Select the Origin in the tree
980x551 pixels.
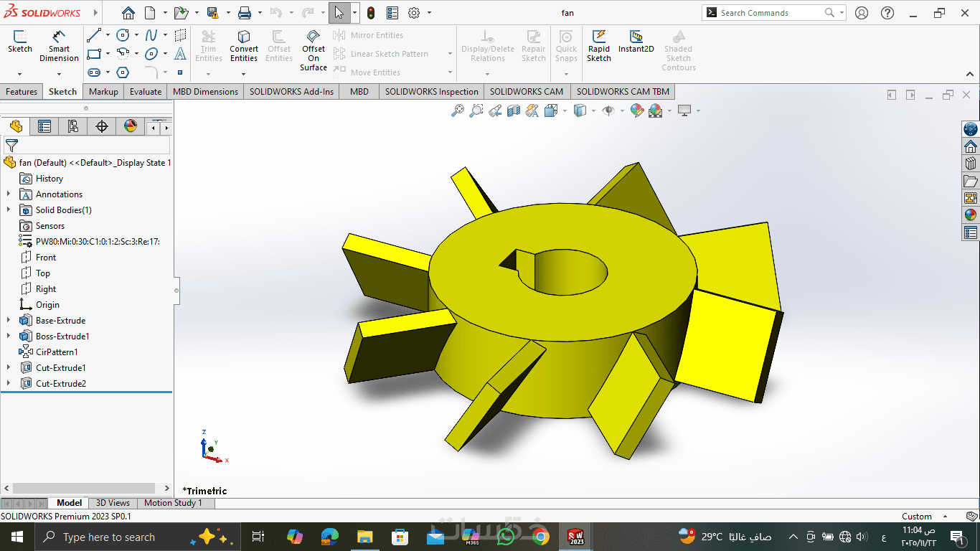47,305
